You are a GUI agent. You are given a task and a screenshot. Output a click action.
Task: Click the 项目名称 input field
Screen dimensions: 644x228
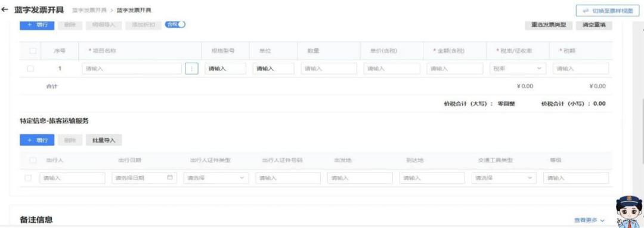132,69
